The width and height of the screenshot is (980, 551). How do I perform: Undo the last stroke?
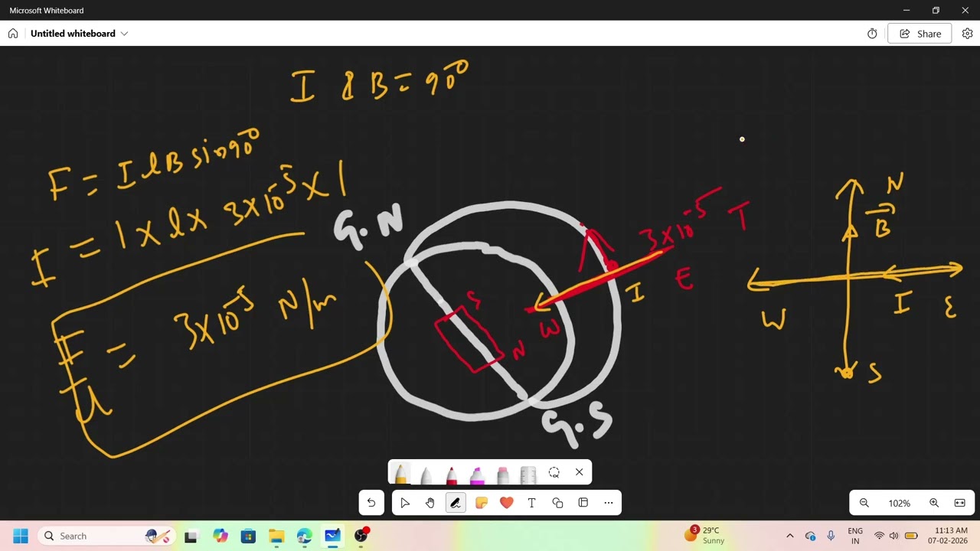point(371,503)
